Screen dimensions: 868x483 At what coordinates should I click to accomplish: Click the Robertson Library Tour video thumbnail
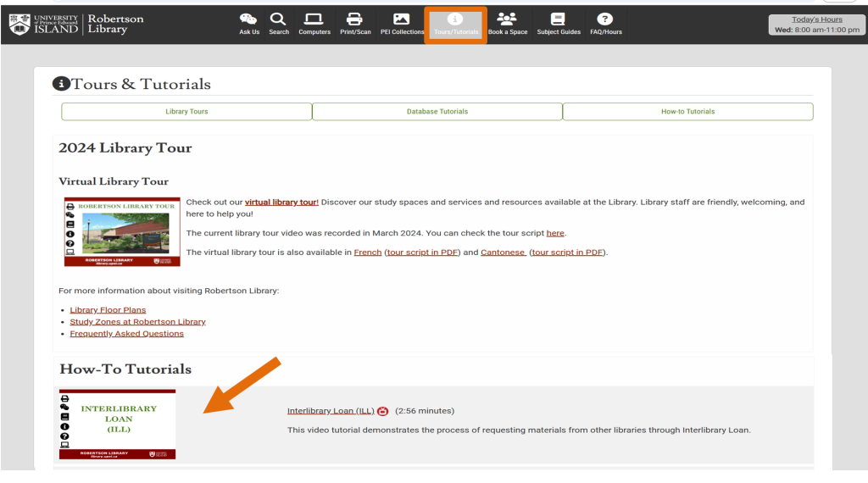point(122,232)
